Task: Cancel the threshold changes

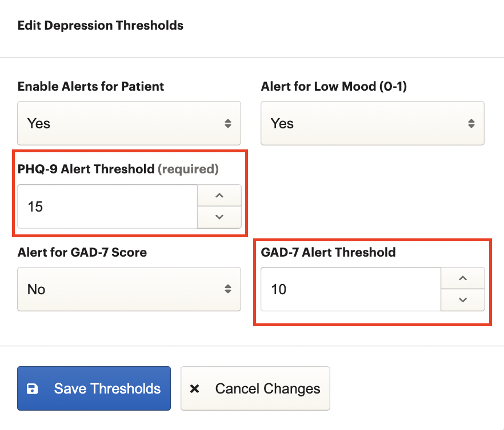Action: pos(255,388)
